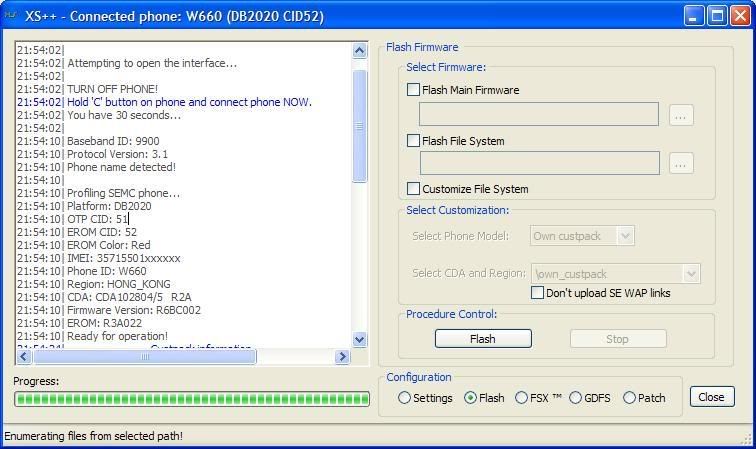This screenshot has height=449, width=756.
Task: Click status bar text 'Enumerating files from selected path!'
Action: tap(94, 436)
